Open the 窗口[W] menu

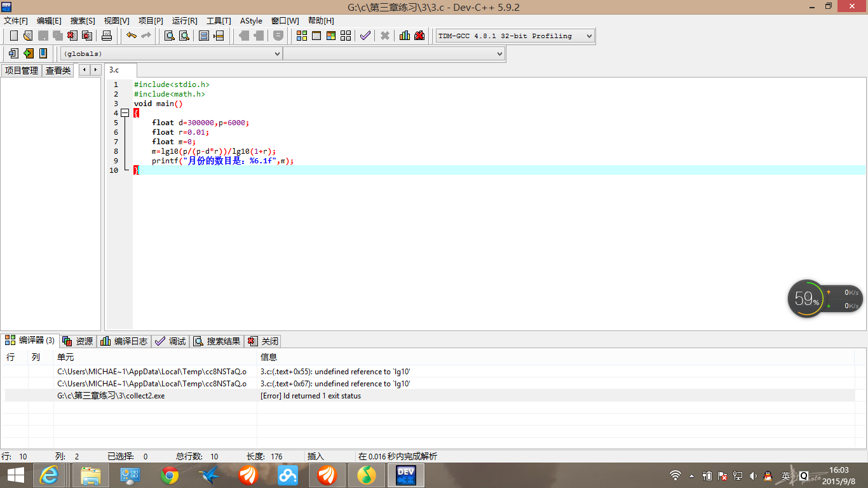pyautogui.click(x=285, y=21)
